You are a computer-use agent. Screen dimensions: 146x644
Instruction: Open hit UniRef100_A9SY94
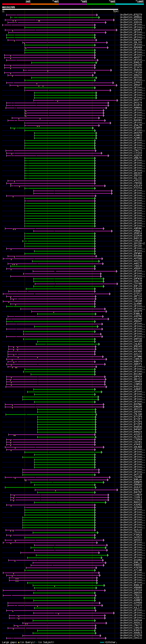tap(131, 20)
